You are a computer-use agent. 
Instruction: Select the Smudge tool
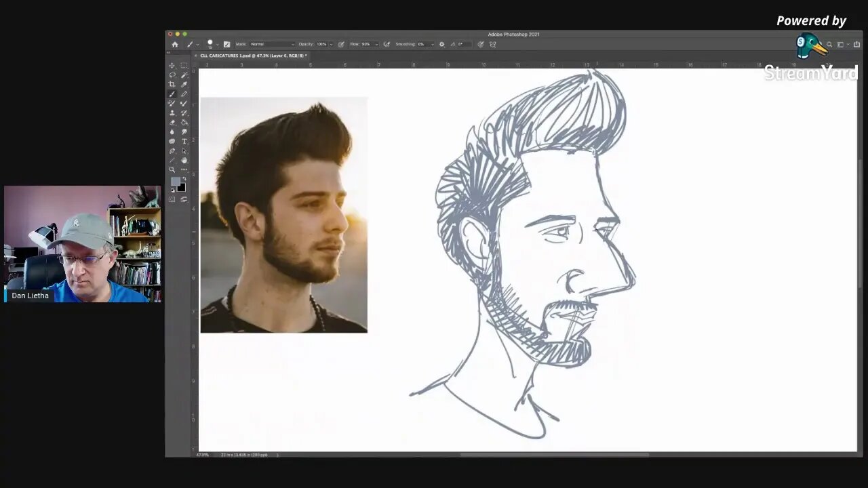184,131
